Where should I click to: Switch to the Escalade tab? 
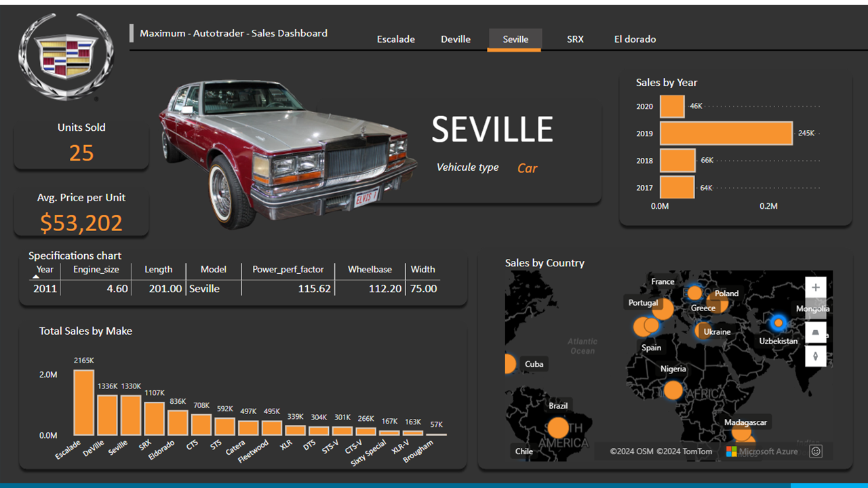click(x=396, y=39)
